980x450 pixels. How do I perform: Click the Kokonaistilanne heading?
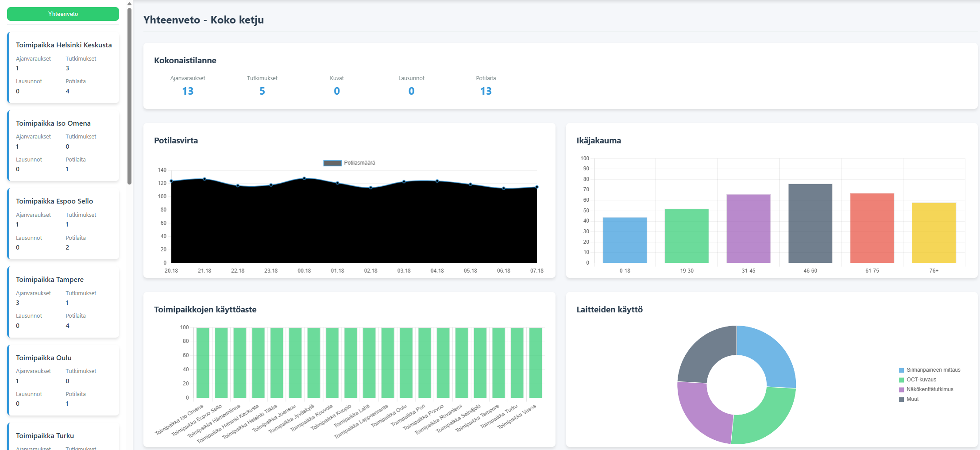pyautogui.click(x=185, y=61)
